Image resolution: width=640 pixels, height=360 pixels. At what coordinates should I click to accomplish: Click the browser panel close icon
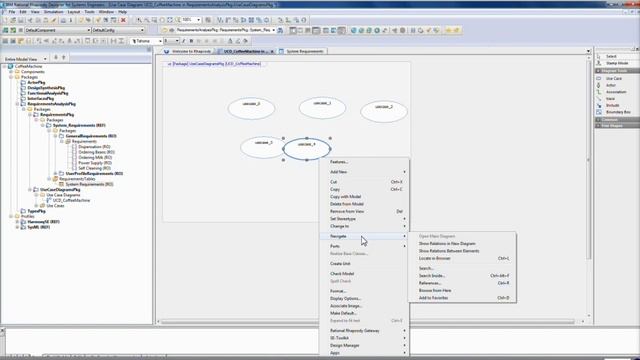click(x=149, y=49)
